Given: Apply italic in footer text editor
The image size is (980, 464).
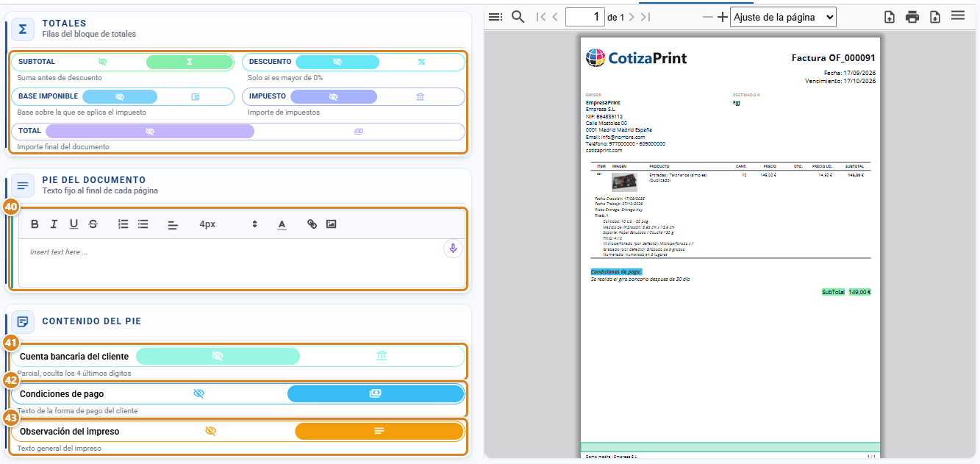Looking at the screenshot, I should pyautogui.click(x=54, y=224).
